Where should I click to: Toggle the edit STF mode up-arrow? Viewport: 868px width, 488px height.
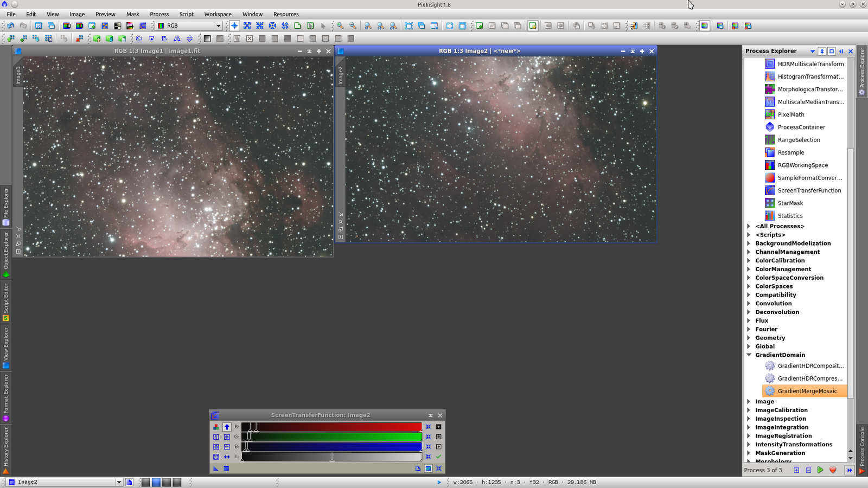click(227, 427)
